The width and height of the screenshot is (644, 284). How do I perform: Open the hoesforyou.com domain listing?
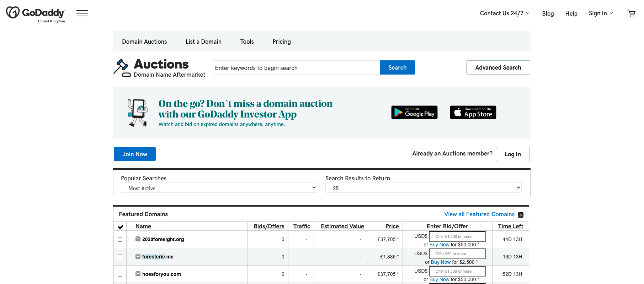tap(161, 274)
